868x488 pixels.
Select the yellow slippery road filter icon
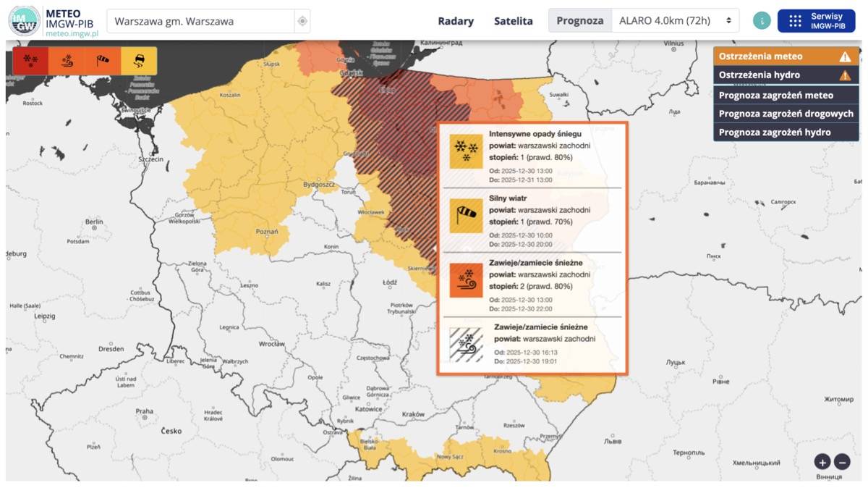(x=139, y=61)
